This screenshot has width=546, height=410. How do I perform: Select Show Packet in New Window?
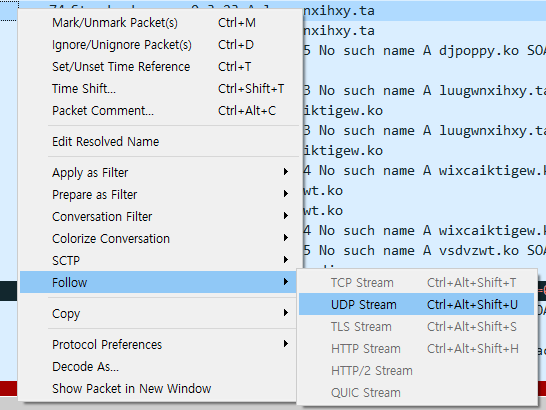point(158,388)
